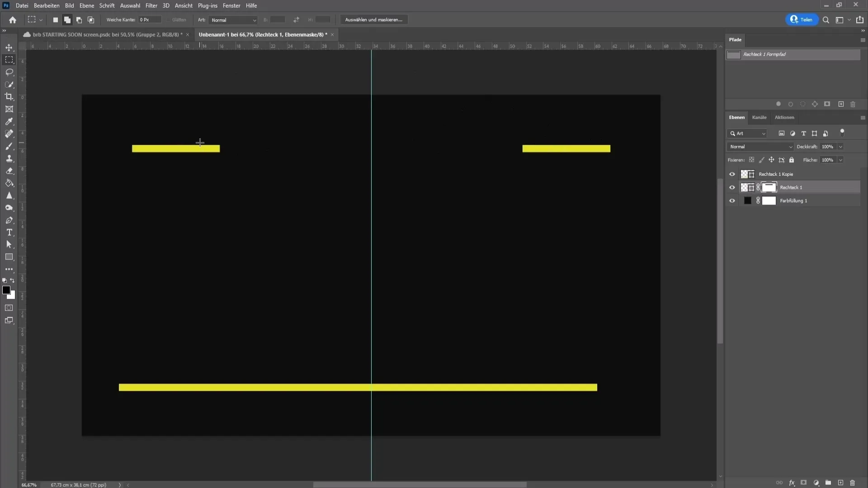This screenshot has height=488, width=868.
Task: Click Auswählen und maskieren button
Action: coord(373,19)
